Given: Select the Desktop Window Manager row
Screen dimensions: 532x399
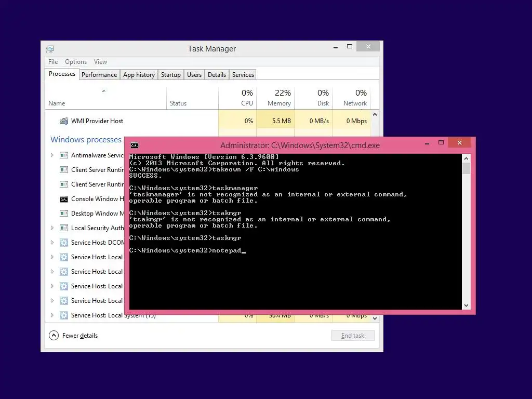Looking at the screenshot, I should tap(85, 214).
